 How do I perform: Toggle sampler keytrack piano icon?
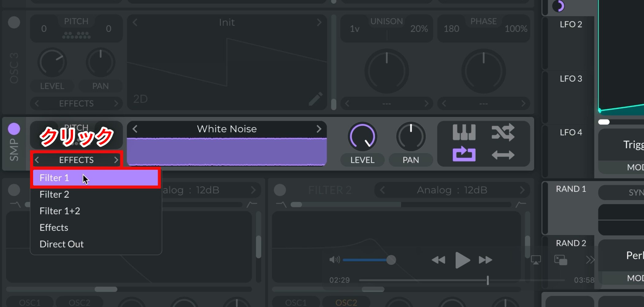coord(464,132)
